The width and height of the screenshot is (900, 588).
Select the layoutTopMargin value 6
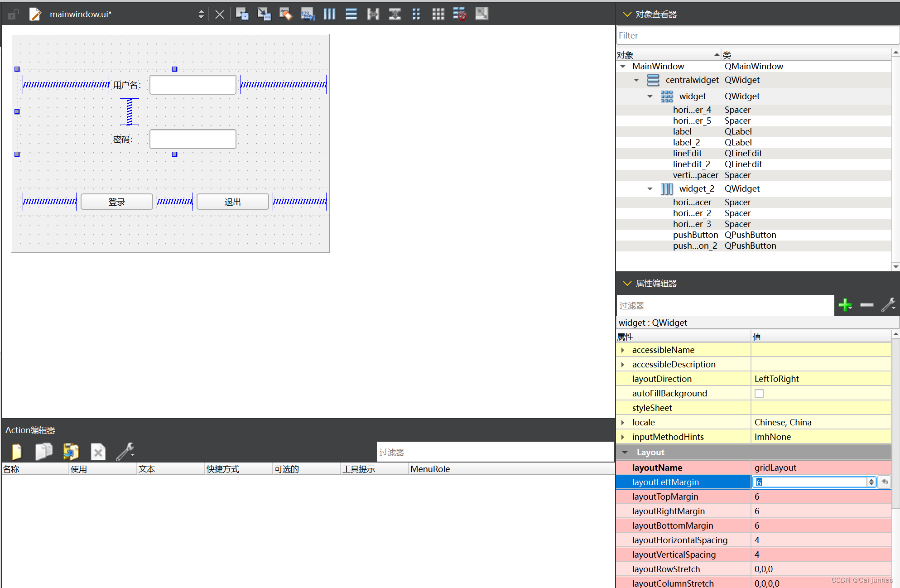tap(821, 497)
